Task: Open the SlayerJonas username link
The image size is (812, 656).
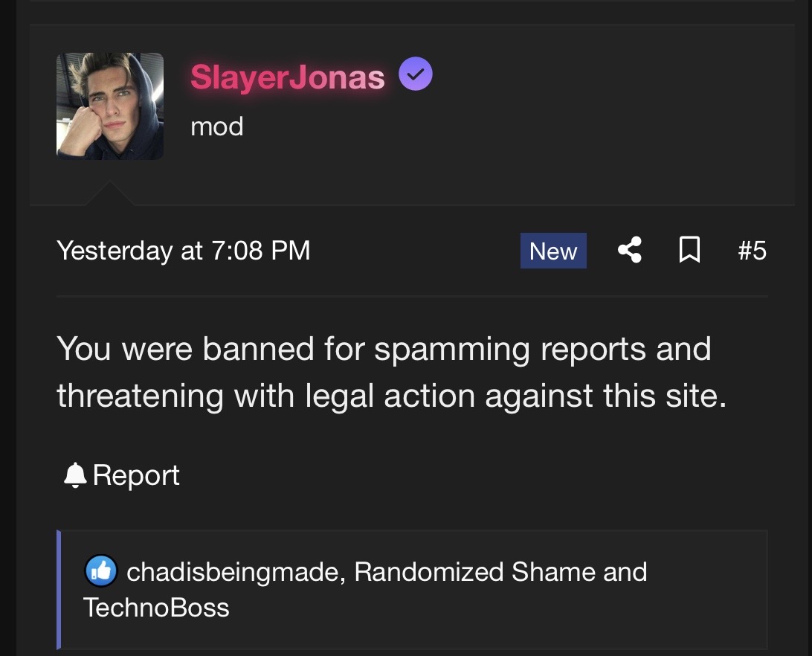Action: 287,77
